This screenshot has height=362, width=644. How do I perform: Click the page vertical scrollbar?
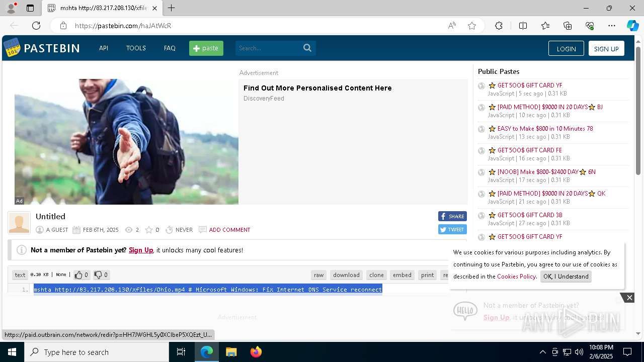point(638,111)
